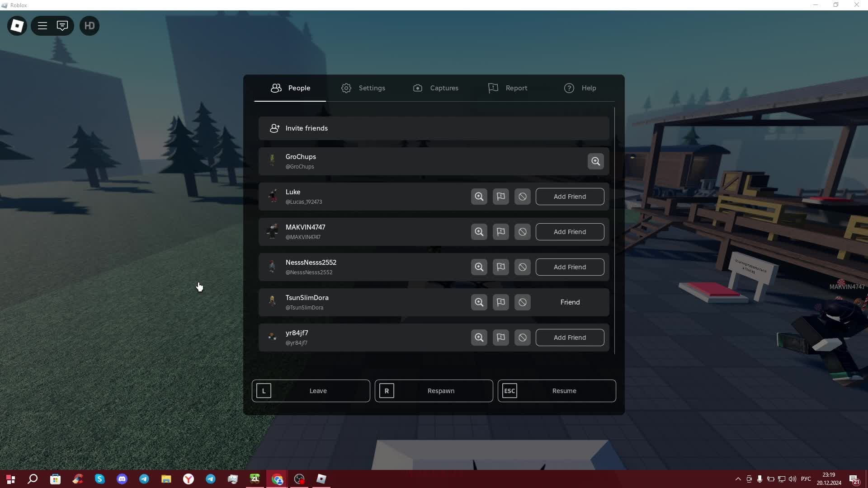The width and height of the screenshot is (868, 488).
Task: Open the Captures tab
Action: [435, 88]
